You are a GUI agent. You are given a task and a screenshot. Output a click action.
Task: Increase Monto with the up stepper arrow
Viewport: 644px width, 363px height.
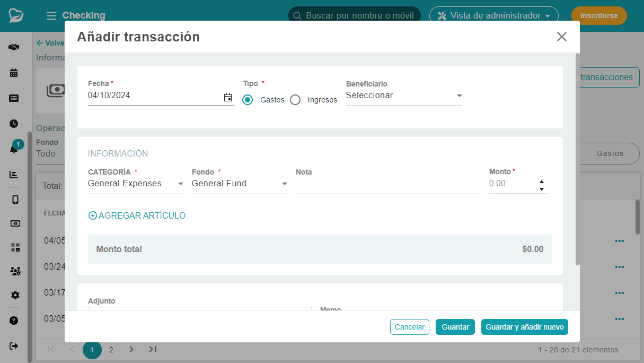click(542, 181)
